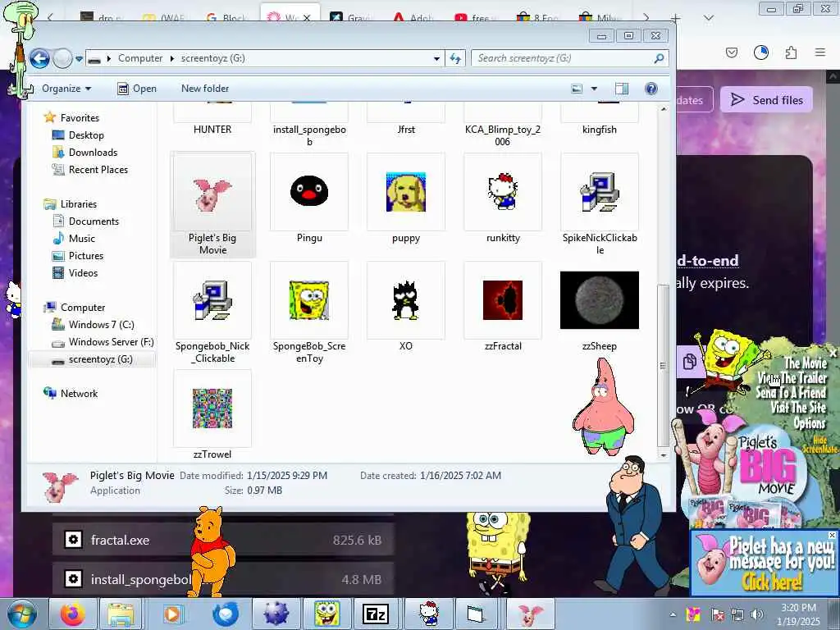The height and width of the screenshot is (630, 840).
Task: Toggle the preview pane button
Action: [x=622, y=89]
